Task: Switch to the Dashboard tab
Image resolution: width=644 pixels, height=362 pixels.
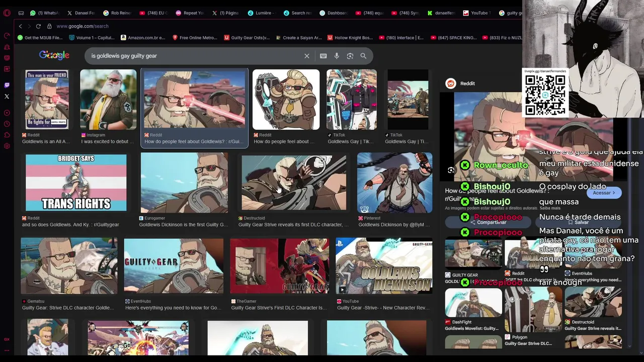Action: [x=334, y=13]
